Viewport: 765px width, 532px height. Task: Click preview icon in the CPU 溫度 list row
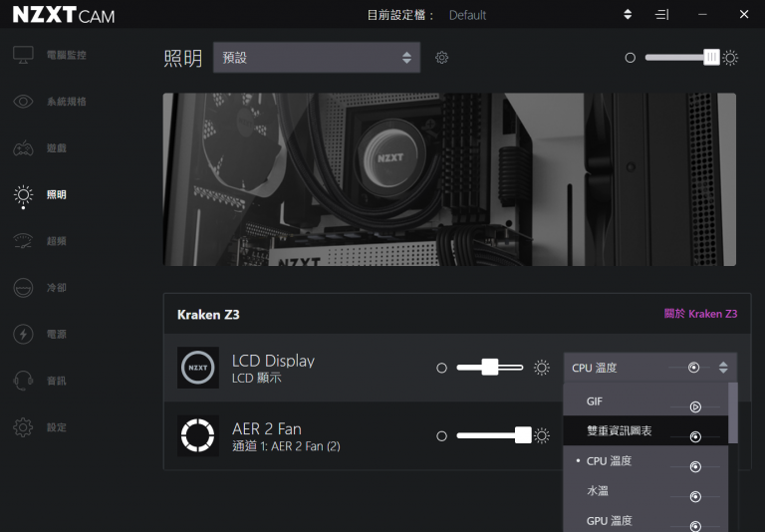point(695,466)
